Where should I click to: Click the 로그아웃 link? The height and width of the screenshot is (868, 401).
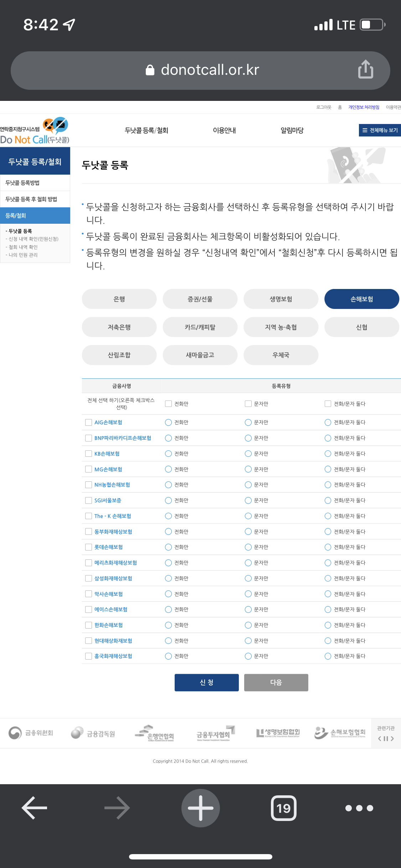pos(324,107)
